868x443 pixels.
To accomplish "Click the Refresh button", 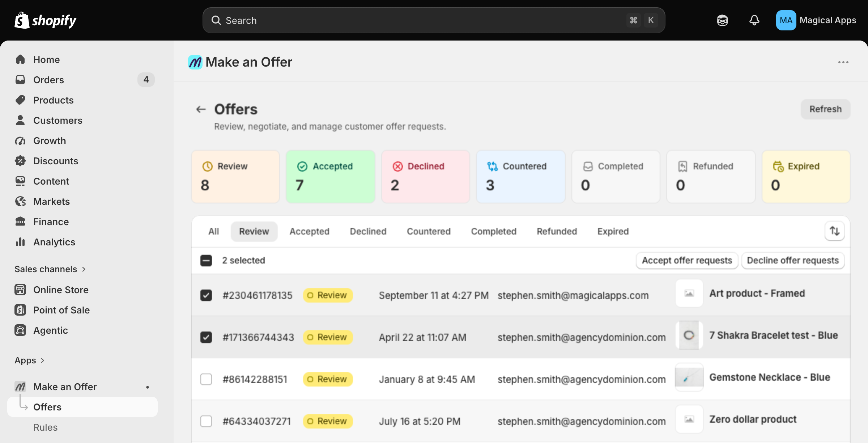I will [x=825, y=109].
